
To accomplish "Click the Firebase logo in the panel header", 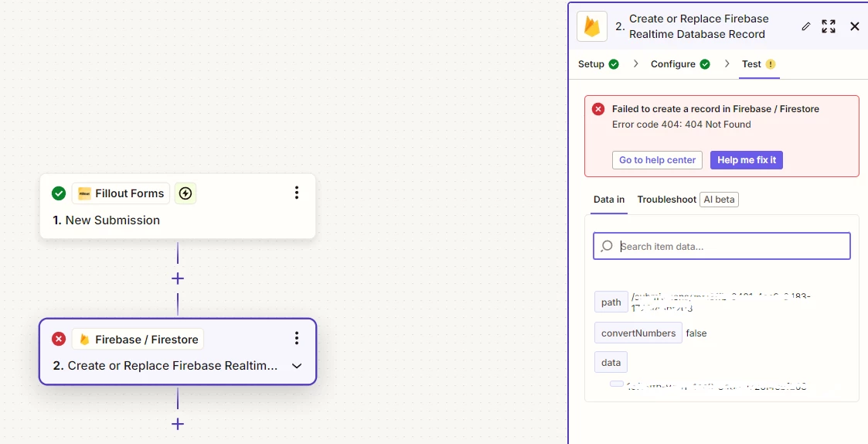I will pyautogui.click(x=592, y=26).
